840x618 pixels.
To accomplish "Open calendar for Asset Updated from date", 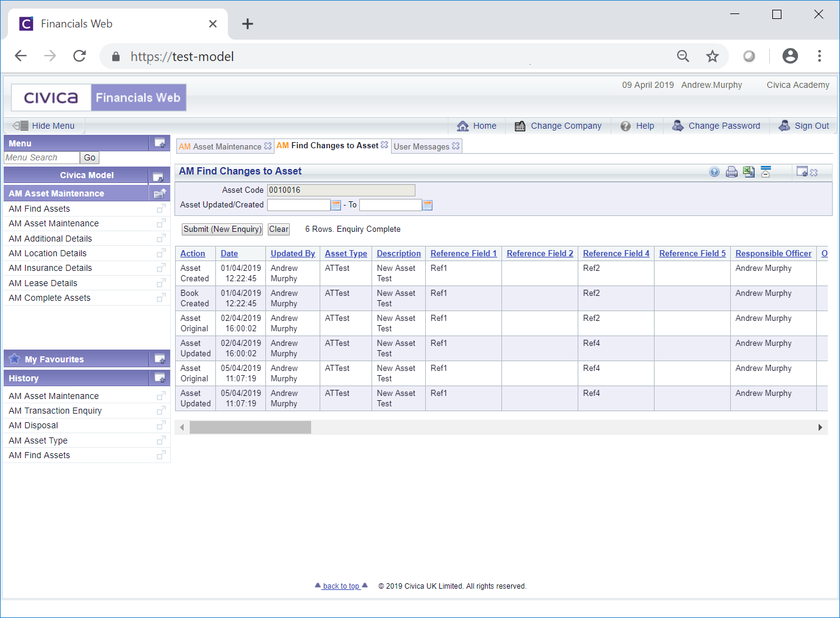I will [336, 205].
